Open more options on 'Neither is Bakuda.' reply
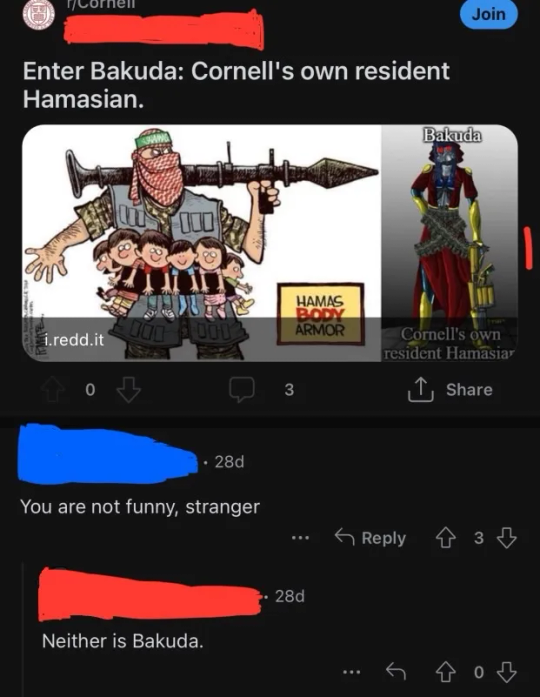 (x=351, y=672)
